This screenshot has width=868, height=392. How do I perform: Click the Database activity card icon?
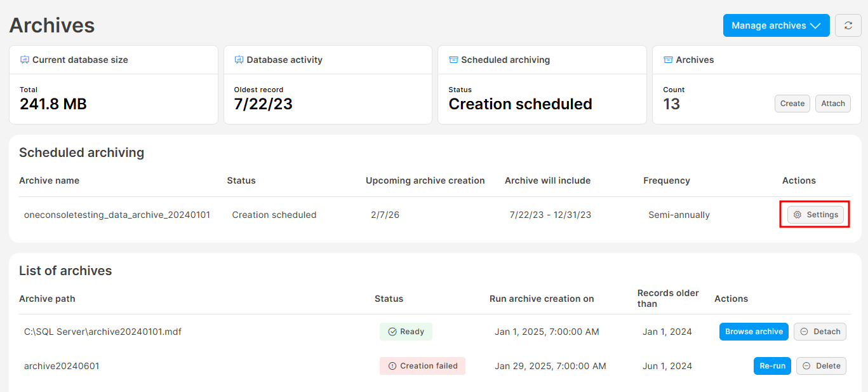(x=239, y=60)
